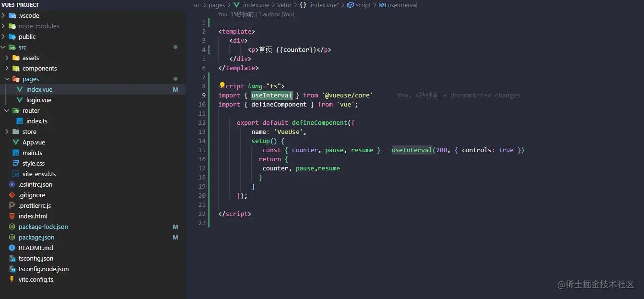The image size is (644, 299).
Task: Click the '@vueuse/core' string on line 9
Action: click(x=347, y=96)
